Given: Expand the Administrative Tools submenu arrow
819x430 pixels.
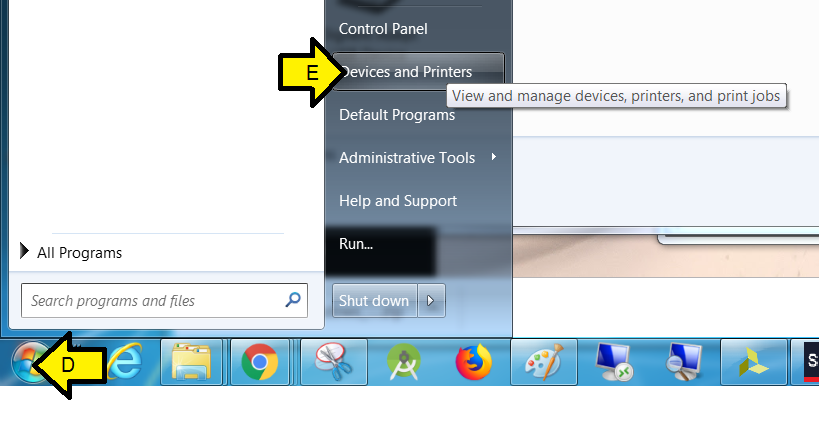Looking at the screenshot, I should [x=494, y=157].
